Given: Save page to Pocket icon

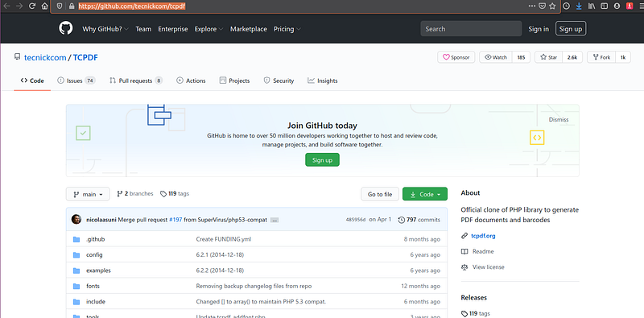Looking at the screenshot, I should (542, 6).
